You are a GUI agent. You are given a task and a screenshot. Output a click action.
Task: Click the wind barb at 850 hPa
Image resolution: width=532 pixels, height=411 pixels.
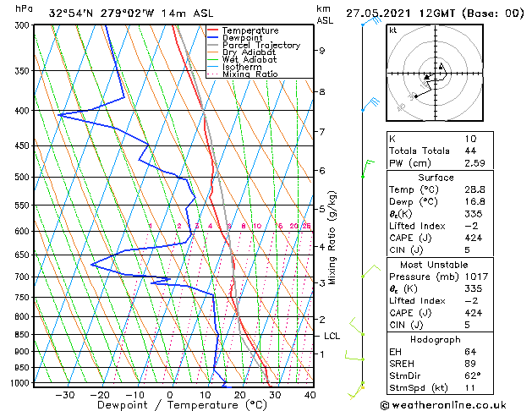[x=357, y=326]
